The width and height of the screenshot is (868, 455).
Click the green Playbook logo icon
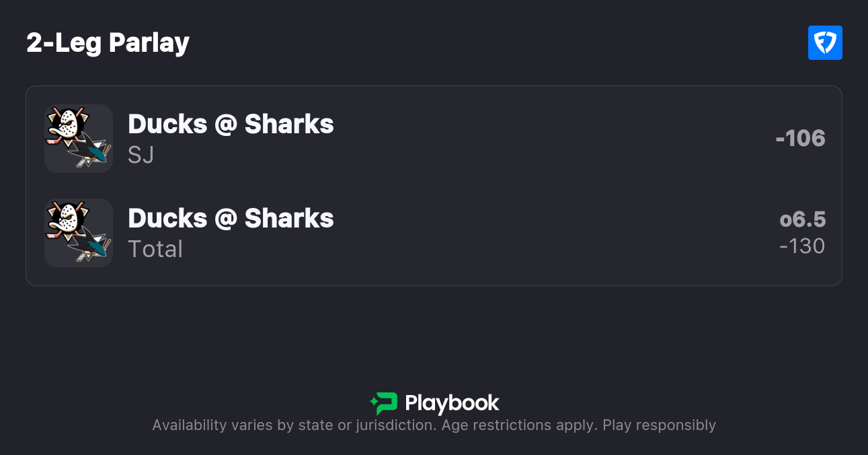pyautogui.click(x=384, y=403)
